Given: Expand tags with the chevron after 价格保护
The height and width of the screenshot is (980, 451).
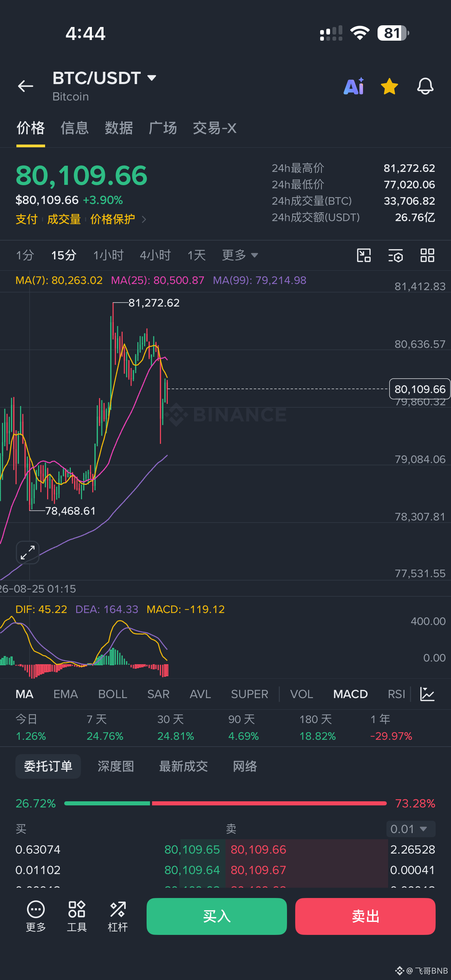Looking at the screenshot, I should coord(144,219).
